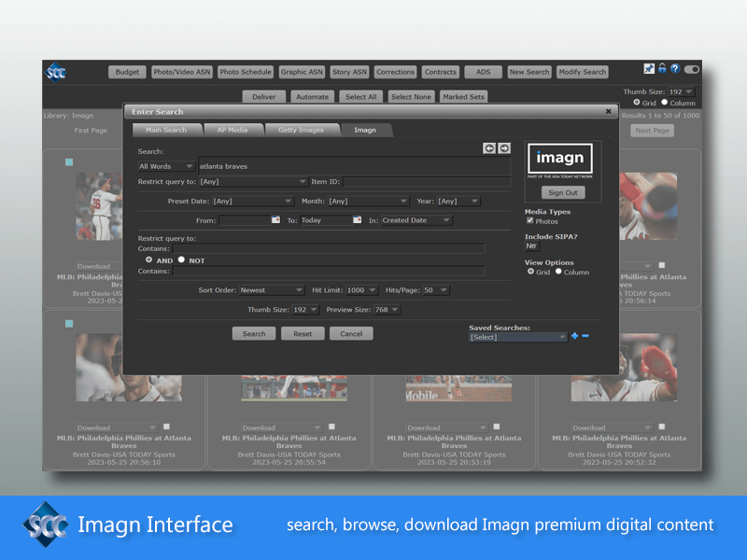Close the Enter Search dialog
This screenshot has width=747, height=560.
[x=609, y=111]
